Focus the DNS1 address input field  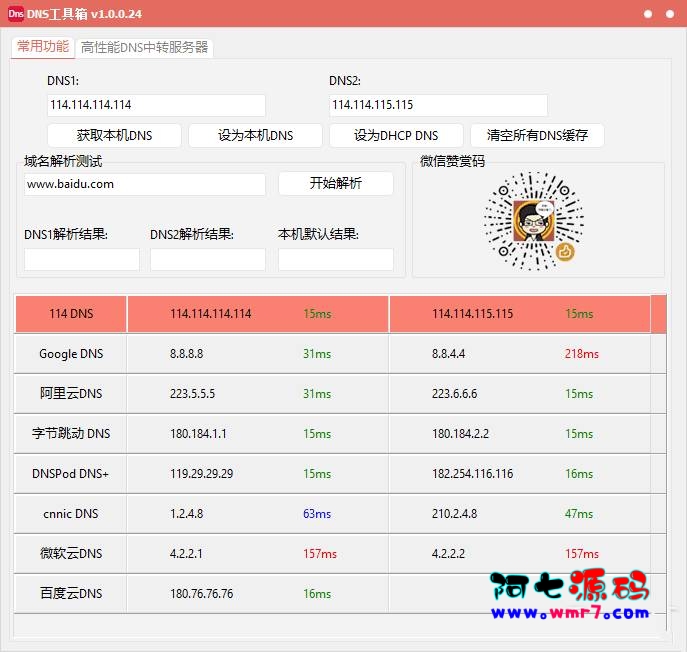pos(156,105)
